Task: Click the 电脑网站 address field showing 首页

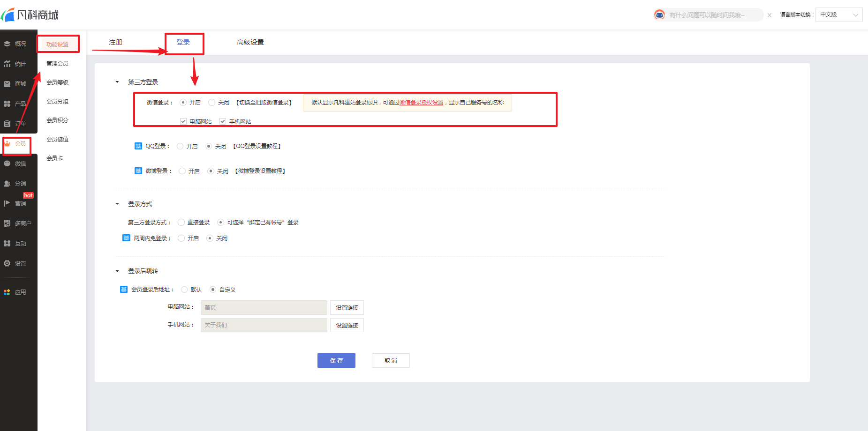Action: click(264, 307)
